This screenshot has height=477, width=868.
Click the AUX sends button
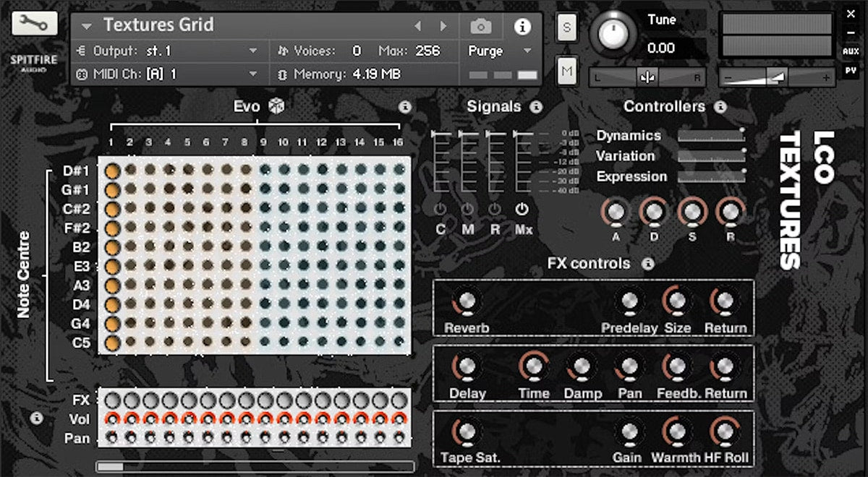tap(851, 52)
